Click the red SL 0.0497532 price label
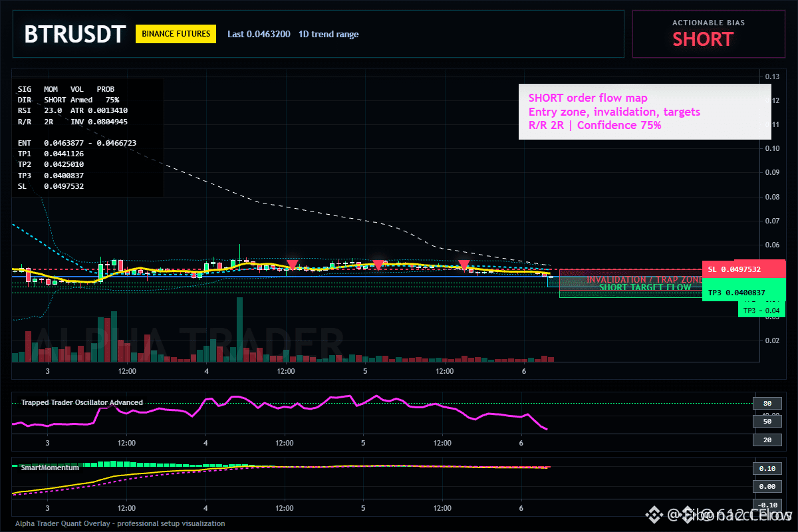798x532 pixels. pyautogui.click(x=744, y=269)
